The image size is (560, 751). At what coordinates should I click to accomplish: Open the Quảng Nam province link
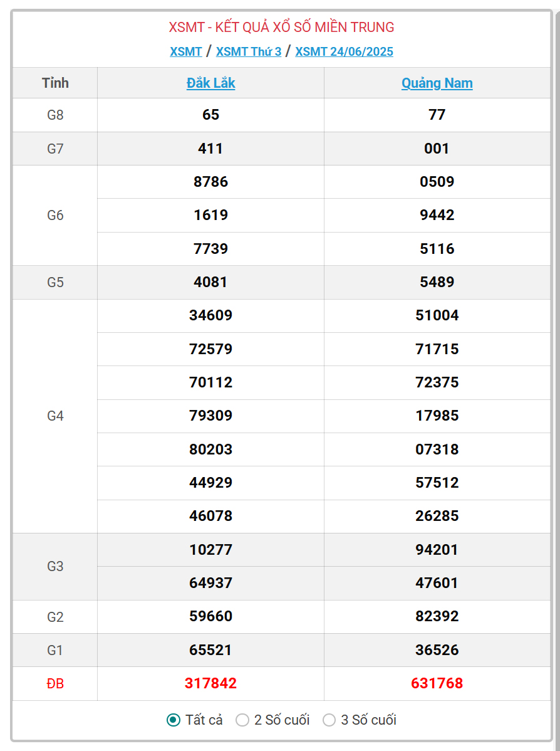click(x=437, y=83)
